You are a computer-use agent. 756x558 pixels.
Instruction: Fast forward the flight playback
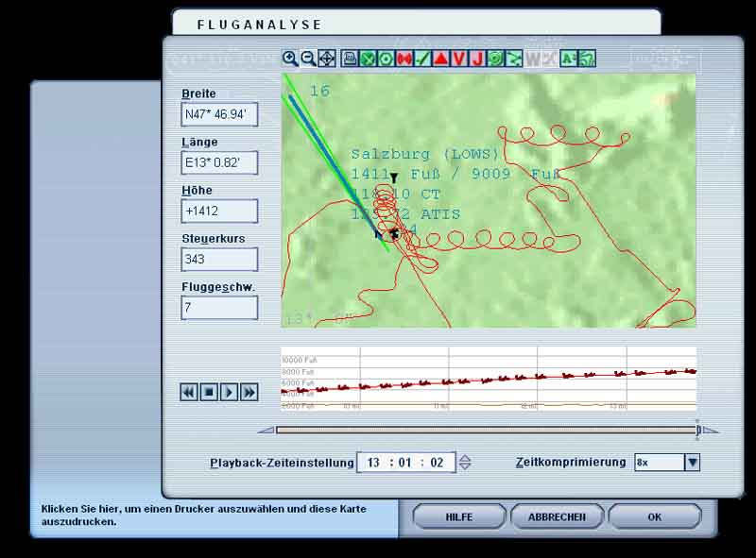tap(249, 392)
